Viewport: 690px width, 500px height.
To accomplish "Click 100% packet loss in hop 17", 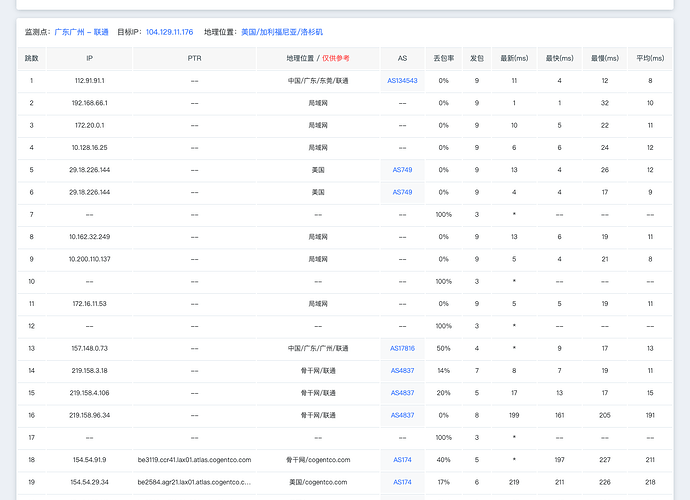I will [444, 438].
